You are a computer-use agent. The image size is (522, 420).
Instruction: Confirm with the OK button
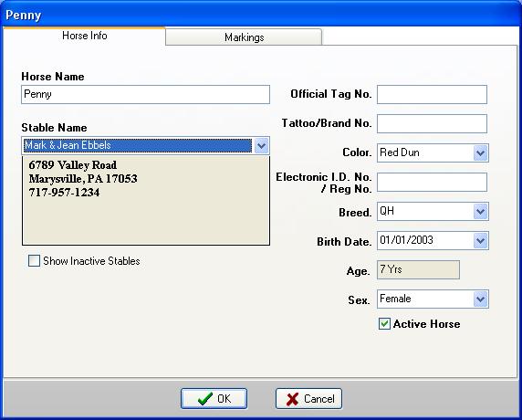214,399
